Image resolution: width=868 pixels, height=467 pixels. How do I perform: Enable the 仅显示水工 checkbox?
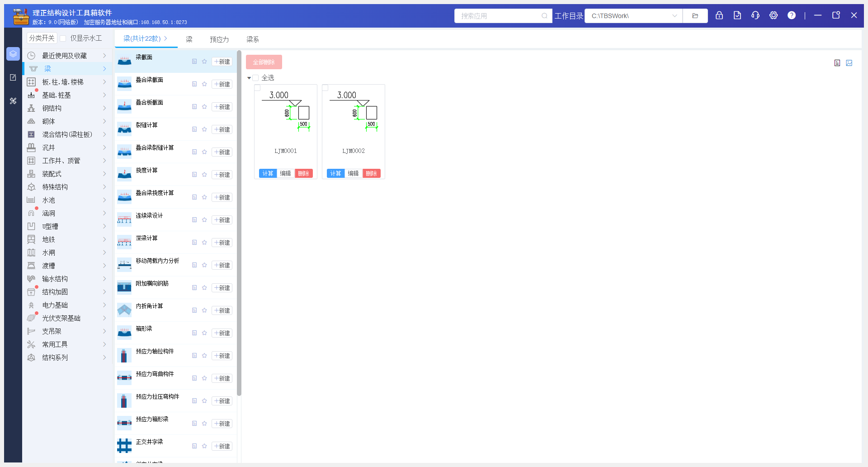[63, 38]
